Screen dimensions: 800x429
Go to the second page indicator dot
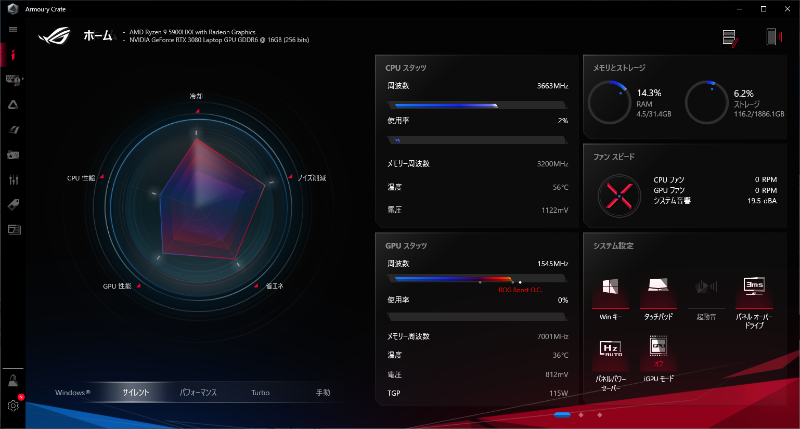point(581,415)
